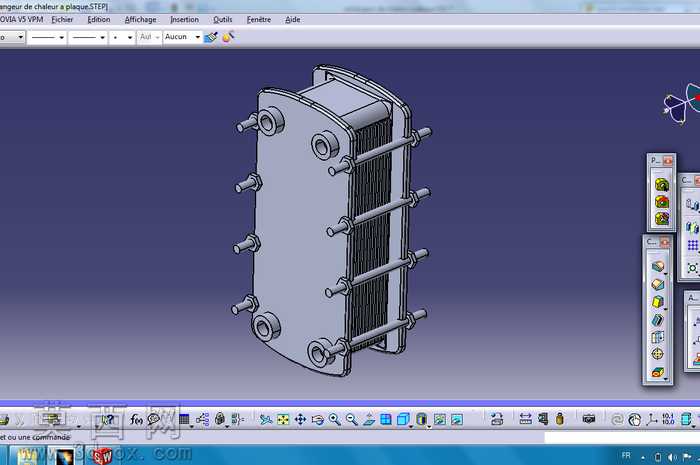The width and height of the screenshot is (700, 465).
Task: Select the Rotate view tool
Action: (317, 419)
